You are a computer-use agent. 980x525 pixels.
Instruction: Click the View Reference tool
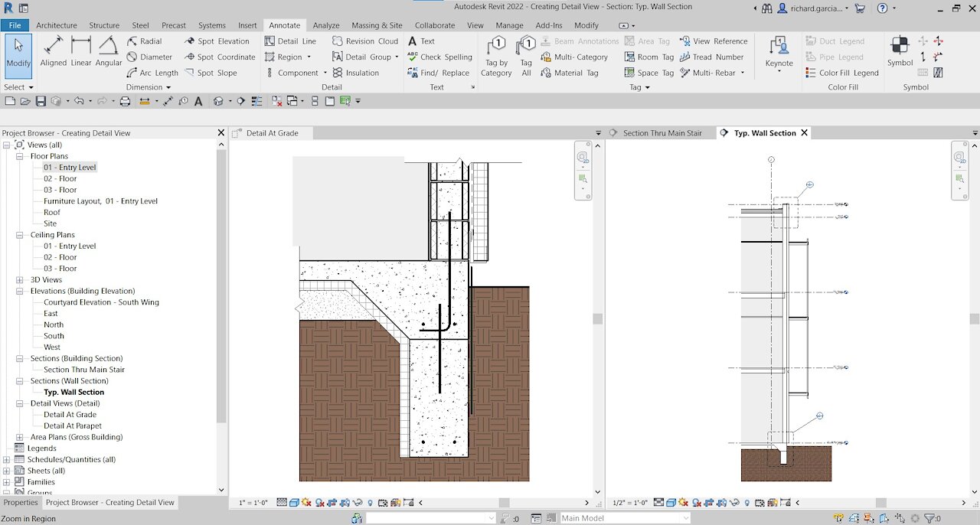click(x=713, y=41)
